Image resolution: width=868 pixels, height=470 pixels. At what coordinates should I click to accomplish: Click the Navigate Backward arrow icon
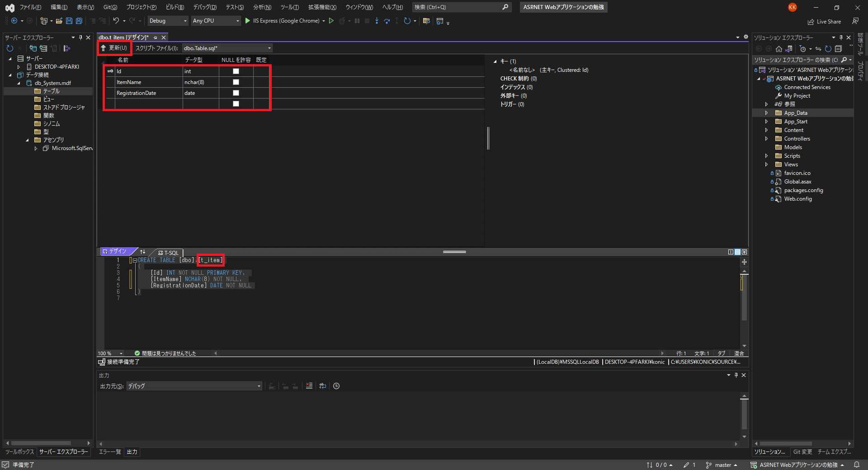(x=14, y=21)
